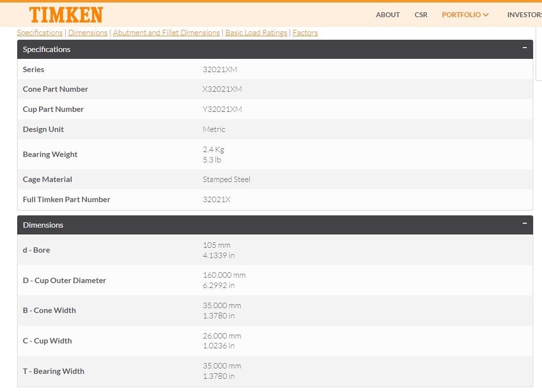
Task: Select cup width value 26.000 mm
Action: click(x=222, y=336)
